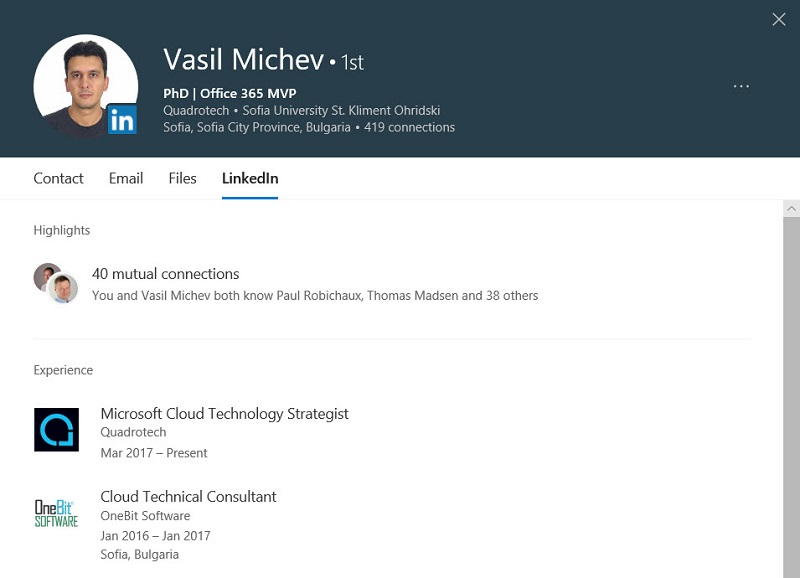Click Vasil Michev's profile photo
The height and width of the screenshot is (578, 800).
click(86, 86)
